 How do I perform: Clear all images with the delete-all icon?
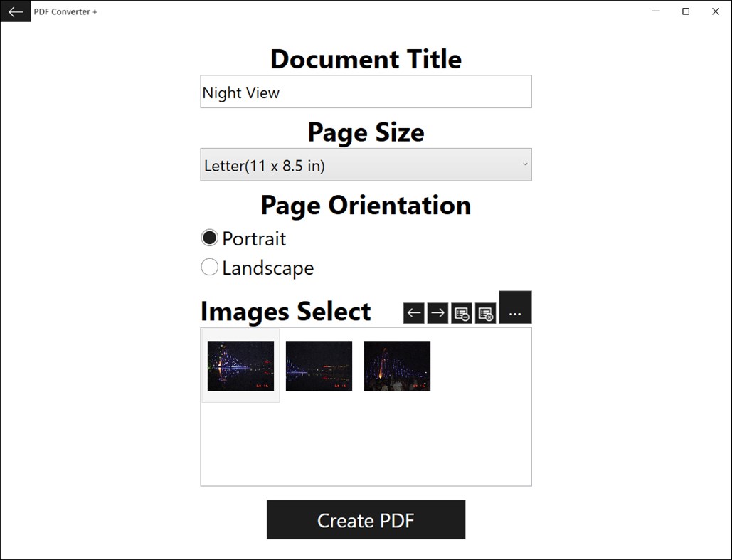coord(485,312)
